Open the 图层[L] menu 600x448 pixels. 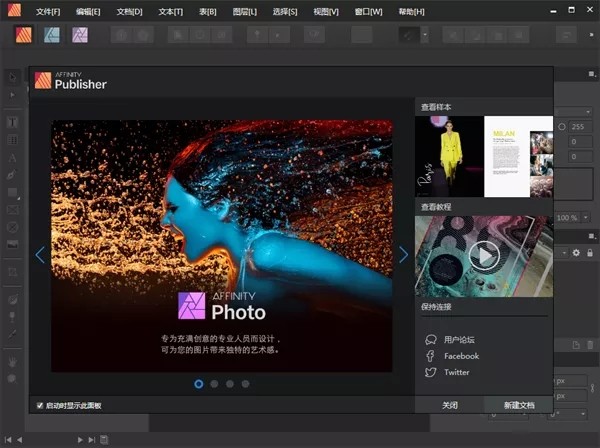tap(243, 11)
